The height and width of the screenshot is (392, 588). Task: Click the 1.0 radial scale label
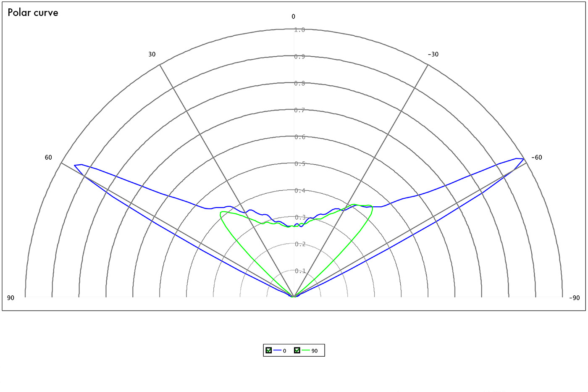tap(299, 30)
